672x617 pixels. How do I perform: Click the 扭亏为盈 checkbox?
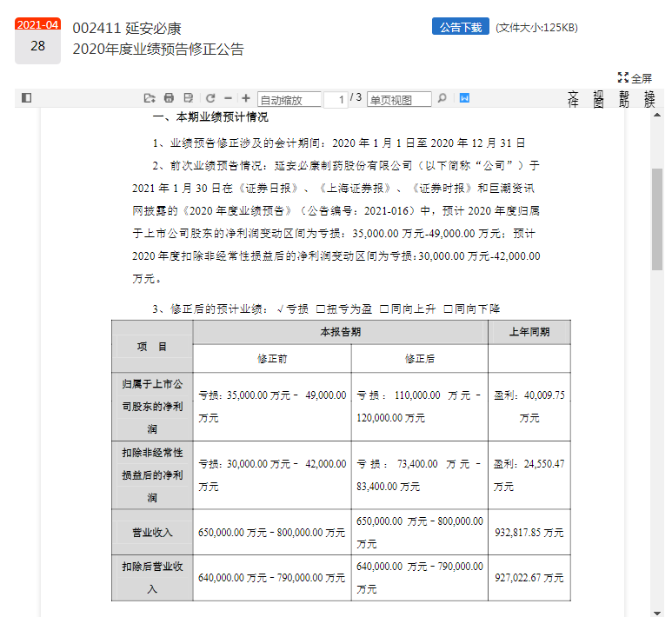click(x=320, y=308)
